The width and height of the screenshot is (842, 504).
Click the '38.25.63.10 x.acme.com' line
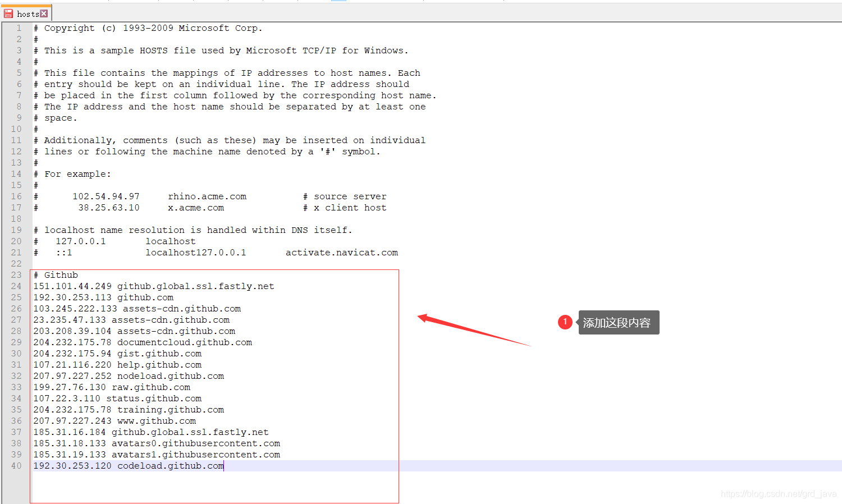click(x=210, y=208)
